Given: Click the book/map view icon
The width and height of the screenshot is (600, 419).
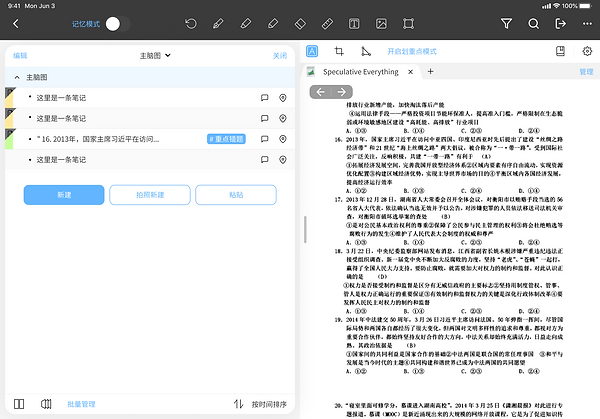Looking at the screenshot, I should pos(46,404).
